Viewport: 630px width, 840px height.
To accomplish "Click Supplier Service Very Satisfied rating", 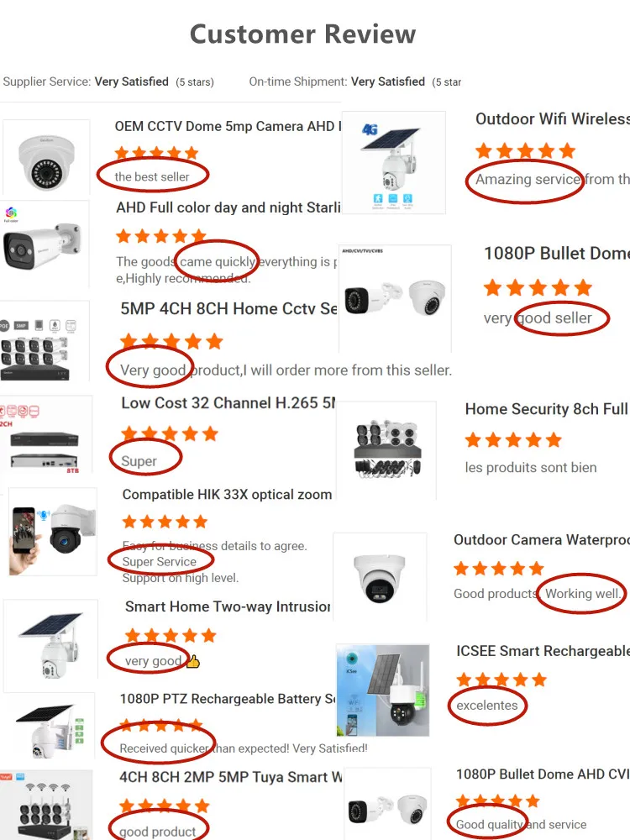I will (108, 81).
